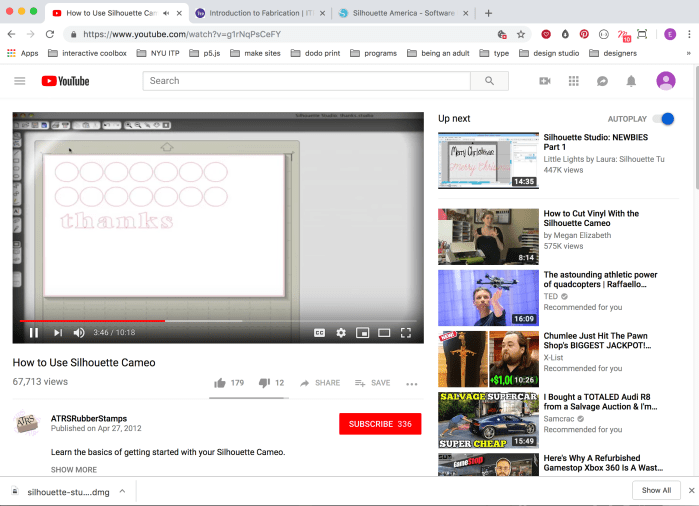Image resolution: width=699 pixels, height=506 pixels.
Task: Click the search magnifier button
Action: pyautogui.click(x=489, y=81)
